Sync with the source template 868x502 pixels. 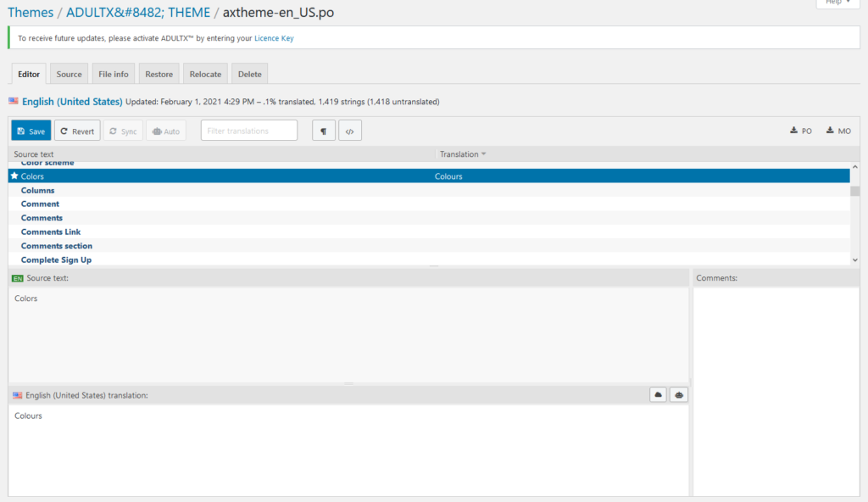click(x=123, y=131)
